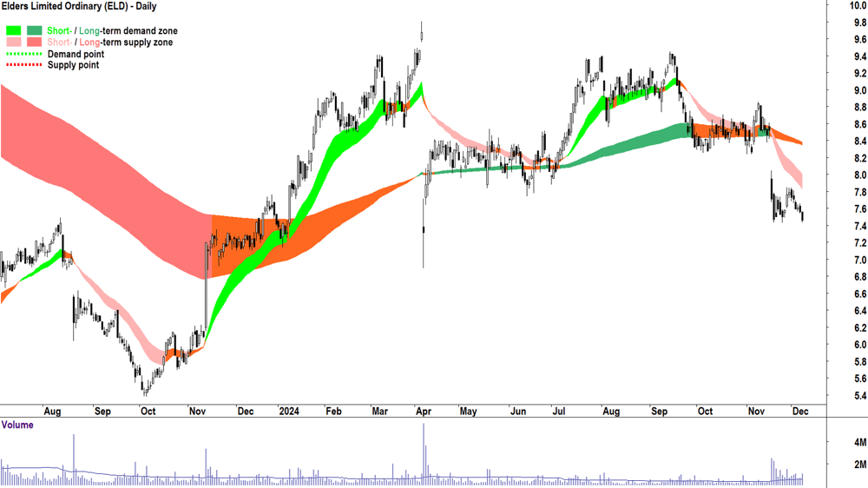This screenshot has width=868, height=488.
Task: Click the green dotted Demand point legend line
Action: click(23, 54)
